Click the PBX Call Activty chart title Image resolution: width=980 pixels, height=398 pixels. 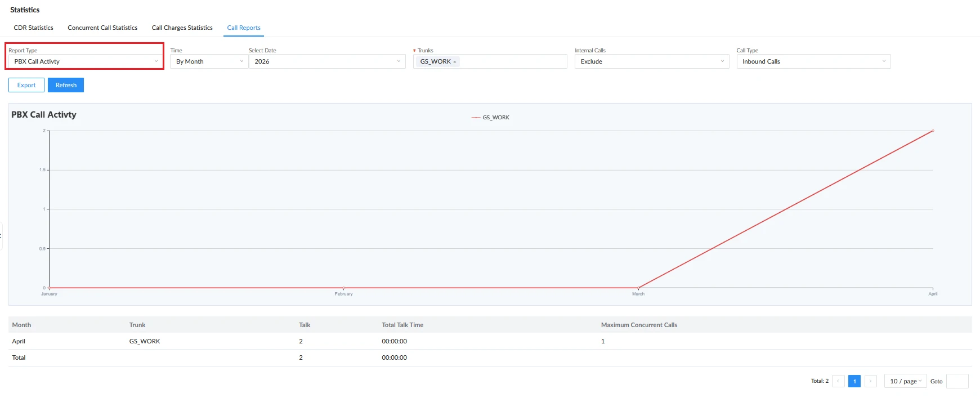pyautogui.click(x=44, y=114)
